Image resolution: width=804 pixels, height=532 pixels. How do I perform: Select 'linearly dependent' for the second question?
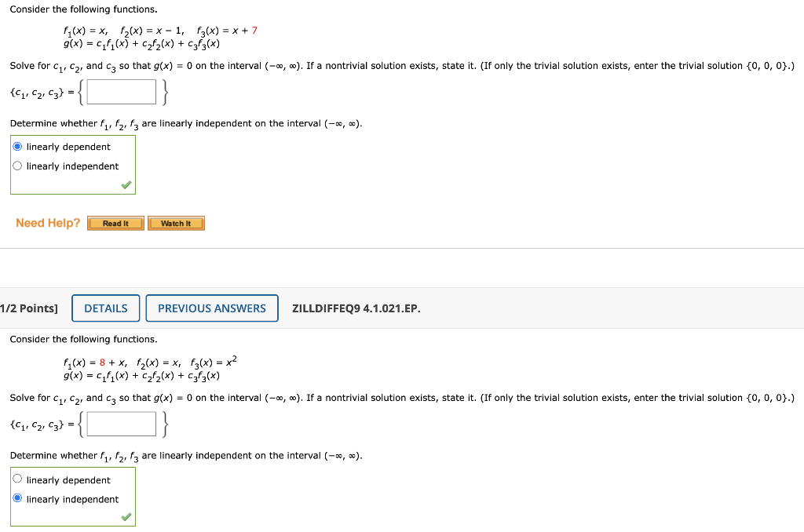tap(18, 479)
